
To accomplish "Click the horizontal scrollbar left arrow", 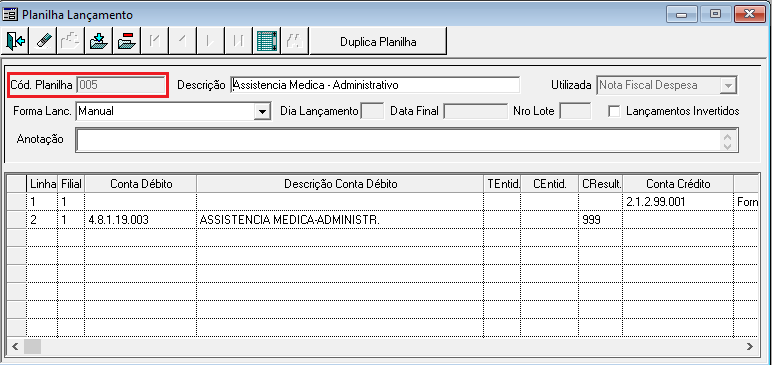I will 15,346.
